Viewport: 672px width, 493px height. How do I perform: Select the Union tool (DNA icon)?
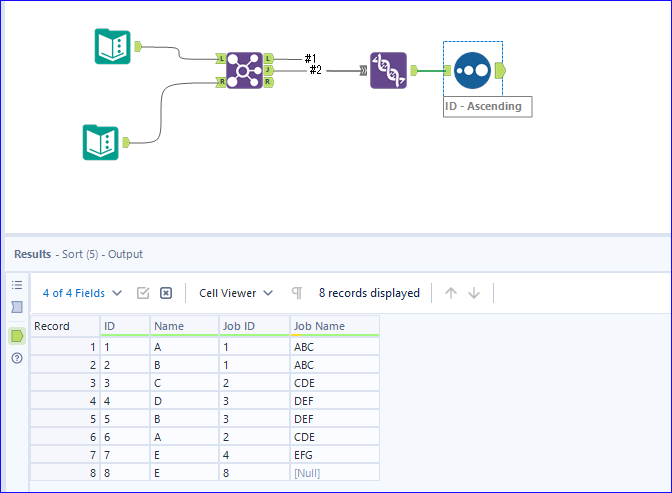point(388,70)
